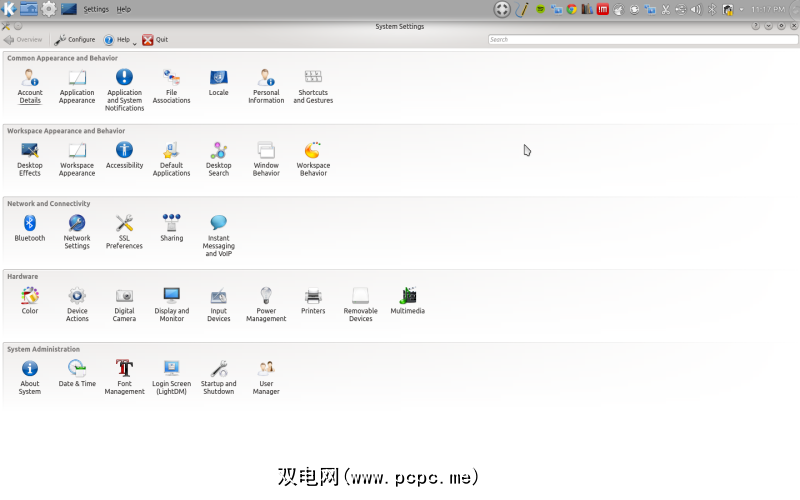This screenshot has width=800, height=500.
Task: Click the Quit button
Action: click(x=155, y=40)
